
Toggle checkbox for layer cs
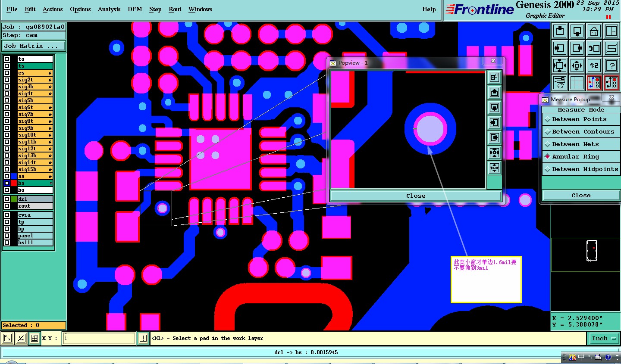coord(7,73)
